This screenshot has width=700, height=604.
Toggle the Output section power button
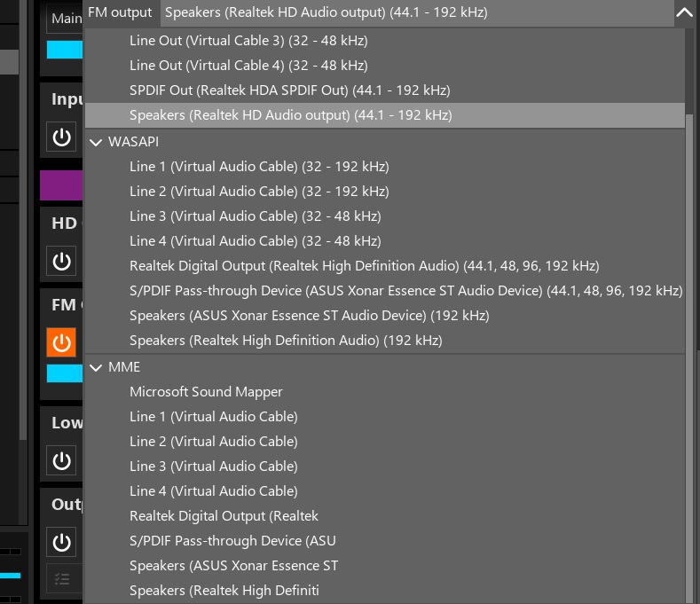pos(61,542)
